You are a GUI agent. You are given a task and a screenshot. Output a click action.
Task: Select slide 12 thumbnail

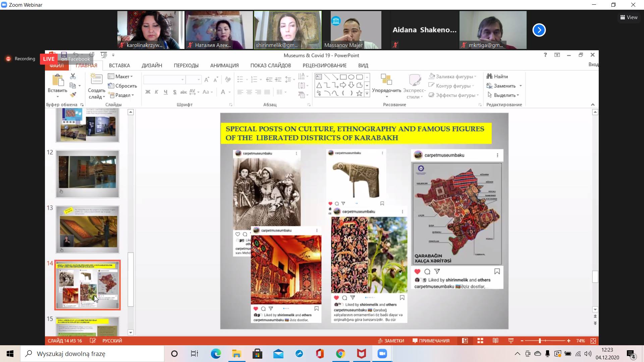(x=88, y=174)
